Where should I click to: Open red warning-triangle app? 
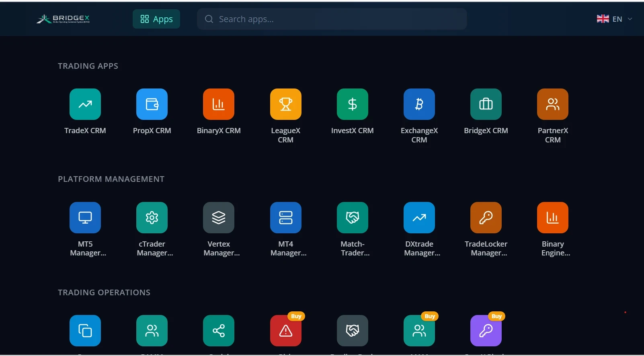pos(286,331)
